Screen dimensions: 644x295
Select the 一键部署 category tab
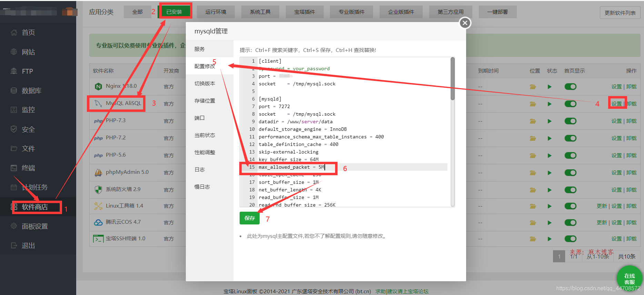point(497,12)
